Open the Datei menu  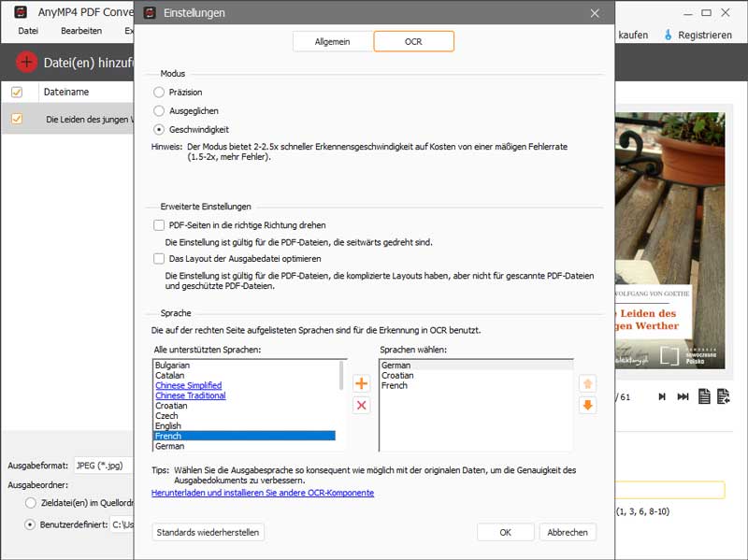[28, 31]
